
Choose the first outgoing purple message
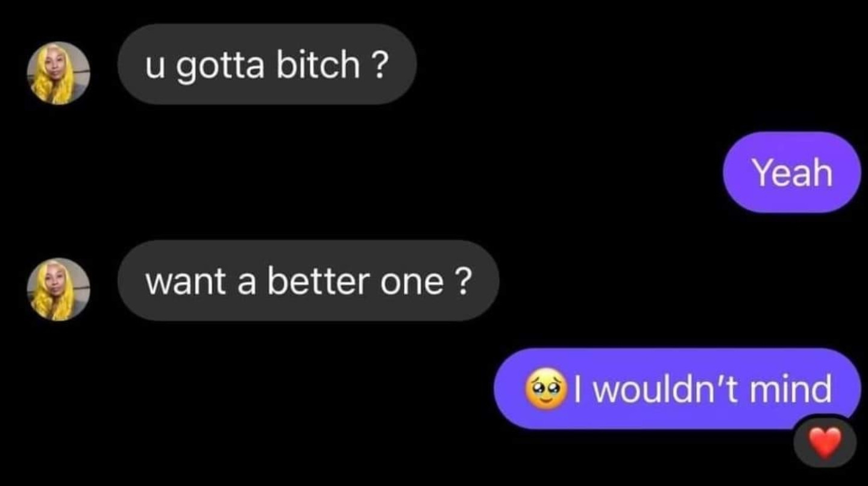(791, 172)
